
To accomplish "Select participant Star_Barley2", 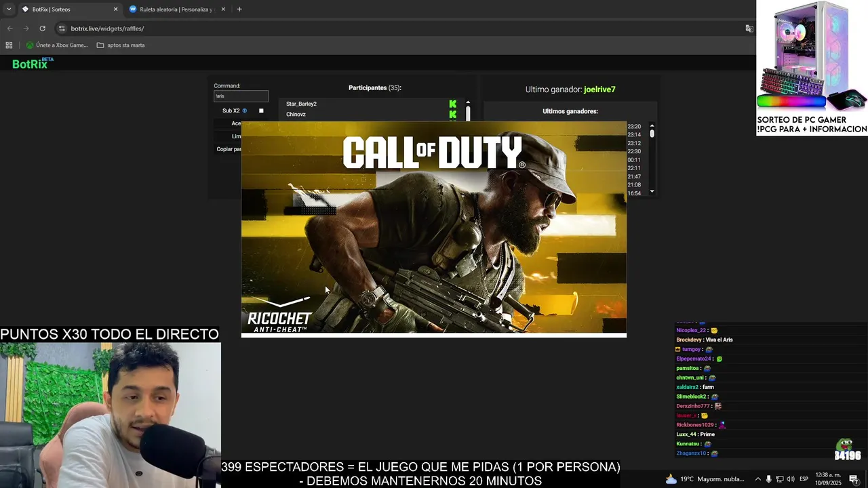I will coord(301,104).
